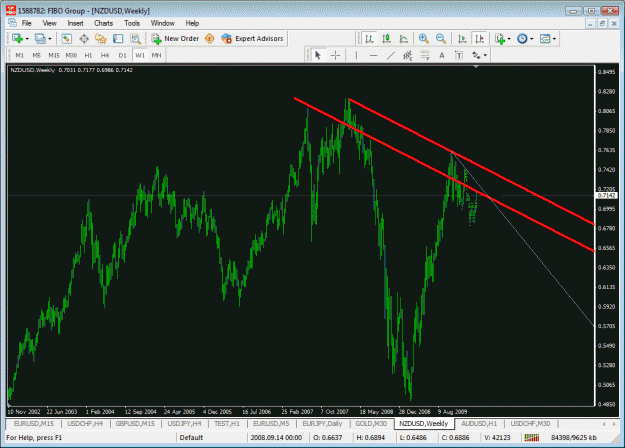Open the View menu
The height and width of the screenshot is (448, 625).
[x=49, y=23]
